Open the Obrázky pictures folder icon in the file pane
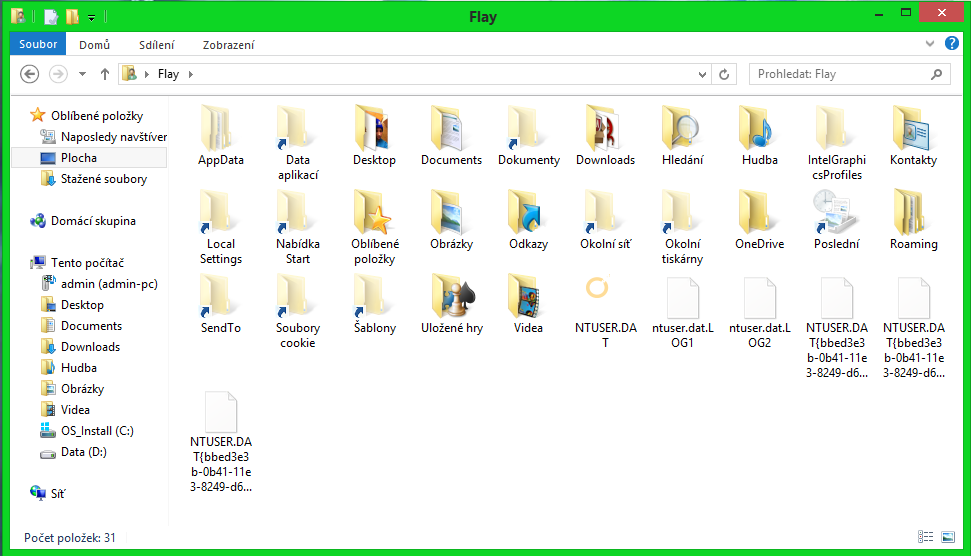This screenshot has height=556, width=971. pyautogui.click(x=451, y=220)
